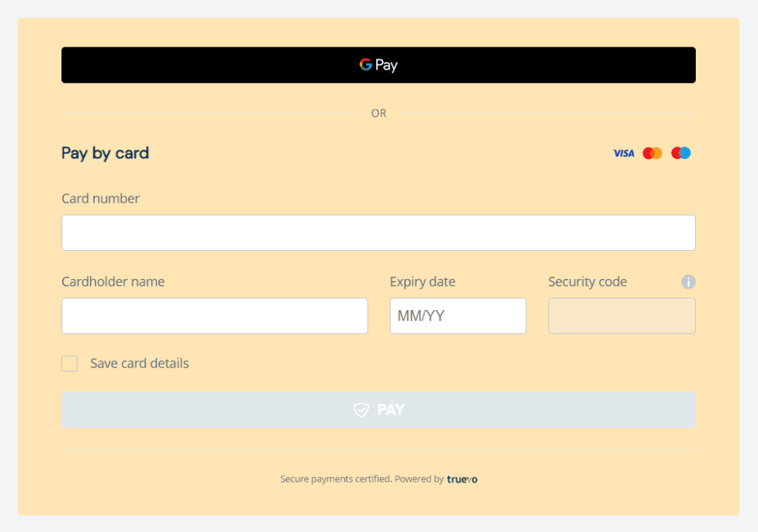758x532 pixels.
Task: Enable the Save card details checkbox
Action: coord(69,363)
